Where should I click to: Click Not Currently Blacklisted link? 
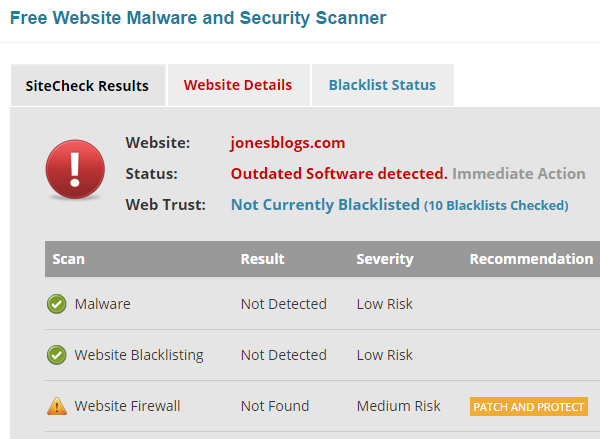click(325, 205)
